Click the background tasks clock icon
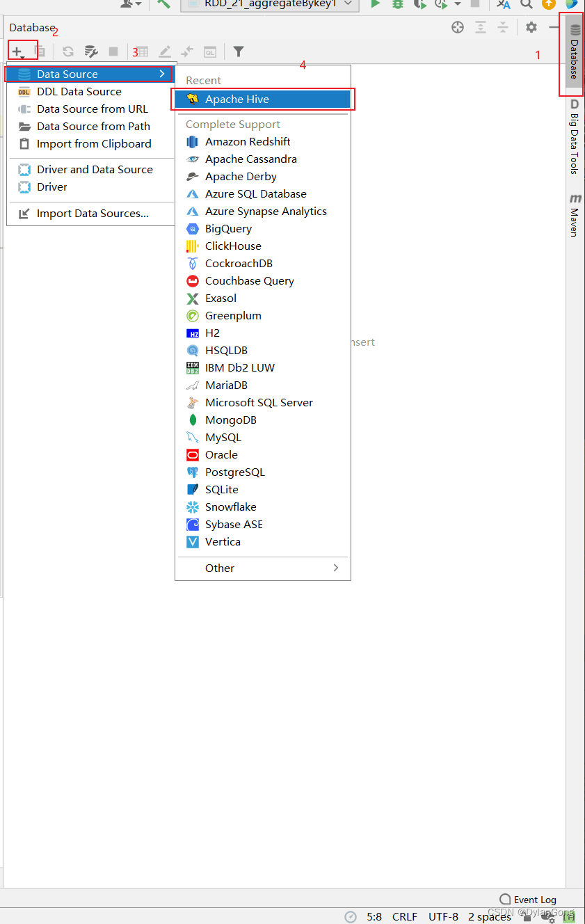This screenshot has height=924, width=585. (x=351, y=916)
